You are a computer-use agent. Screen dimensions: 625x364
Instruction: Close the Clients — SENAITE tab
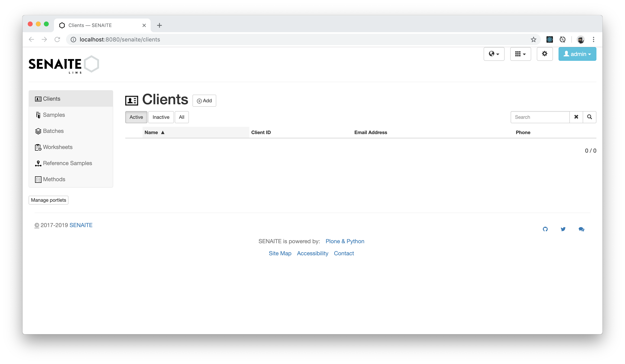pyautogui.click(x=144, y=25)
